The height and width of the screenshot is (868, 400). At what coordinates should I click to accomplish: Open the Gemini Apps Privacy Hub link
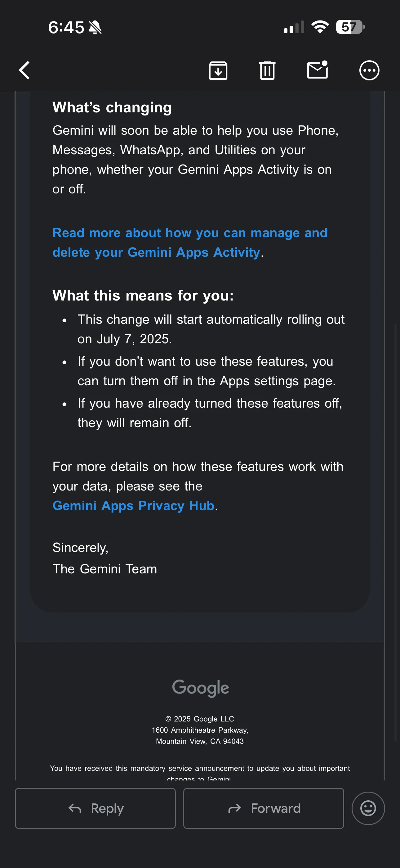click(133, 505)
